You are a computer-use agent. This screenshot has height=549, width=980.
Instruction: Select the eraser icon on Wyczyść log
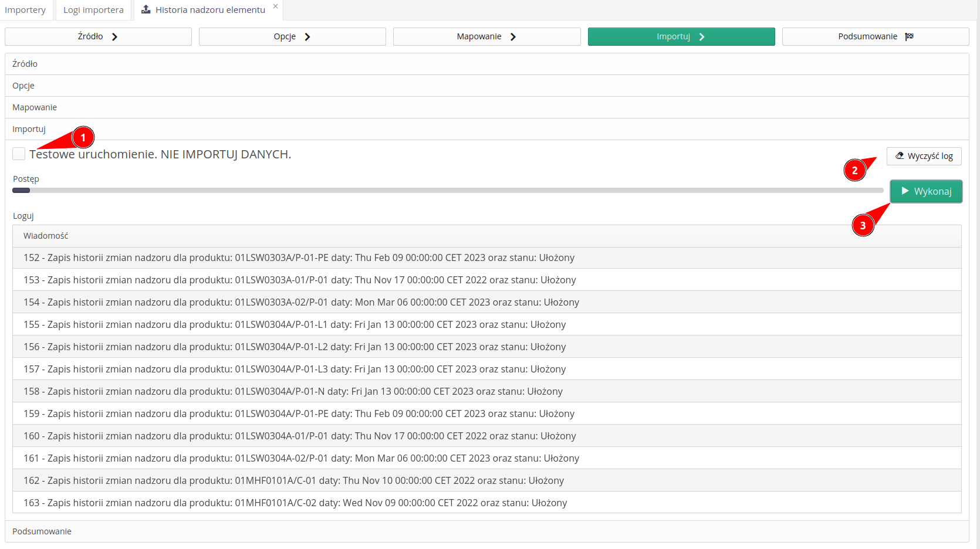coord(900,155)
